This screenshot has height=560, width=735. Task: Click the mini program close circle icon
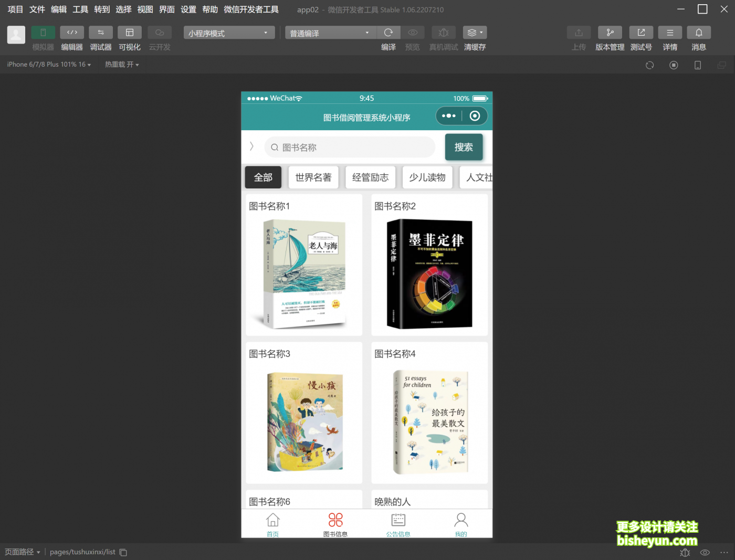475,116
